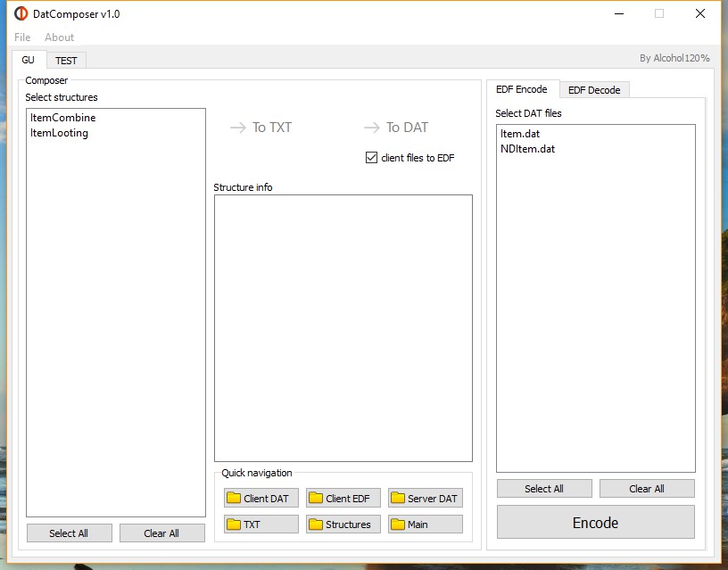Select ItemLooting in structures list
Screen dimensions: 728x570
(116, 133)
